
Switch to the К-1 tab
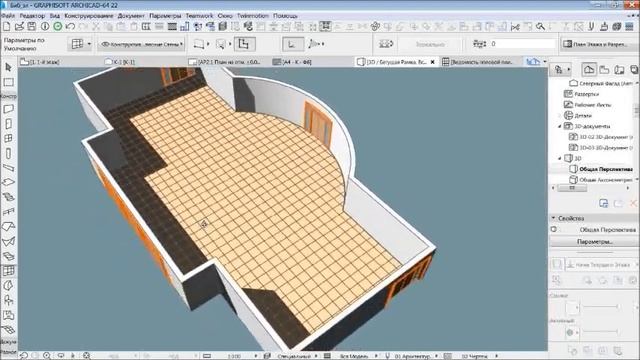[x=120, y=62]
